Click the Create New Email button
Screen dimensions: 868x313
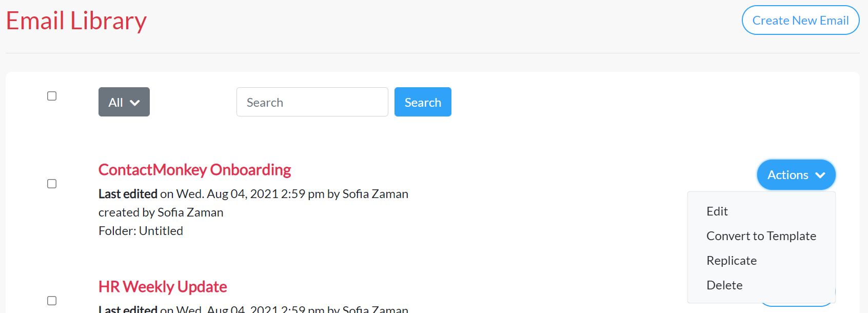(800, 21)
